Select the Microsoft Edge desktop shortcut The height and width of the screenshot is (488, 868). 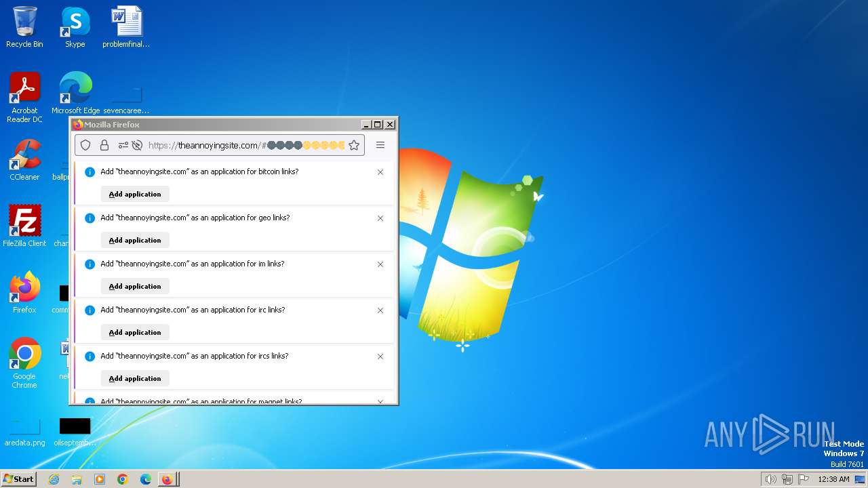click(75, 93)
